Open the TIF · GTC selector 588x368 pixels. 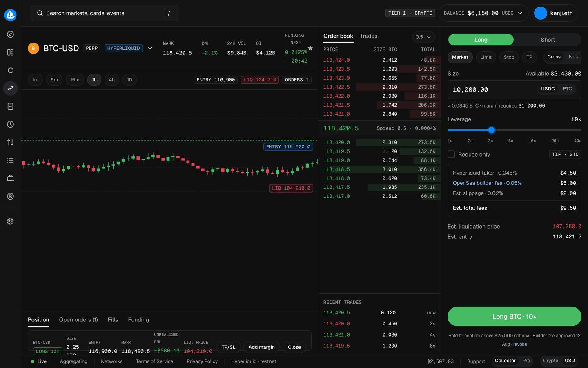(x=565, y=155)
